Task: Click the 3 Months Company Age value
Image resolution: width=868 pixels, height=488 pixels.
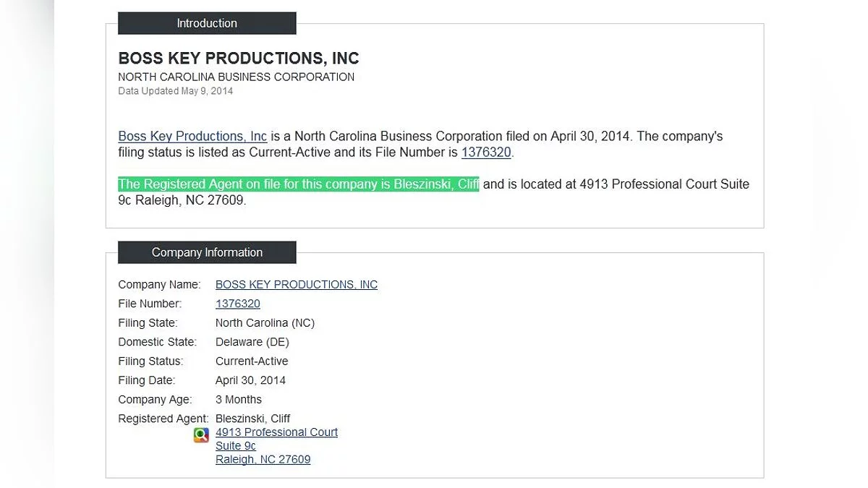Action: coord(238,400)
